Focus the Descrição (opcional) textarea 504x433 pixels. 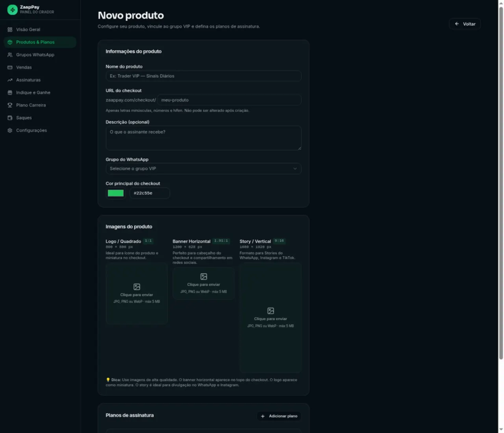pos(204,138)
